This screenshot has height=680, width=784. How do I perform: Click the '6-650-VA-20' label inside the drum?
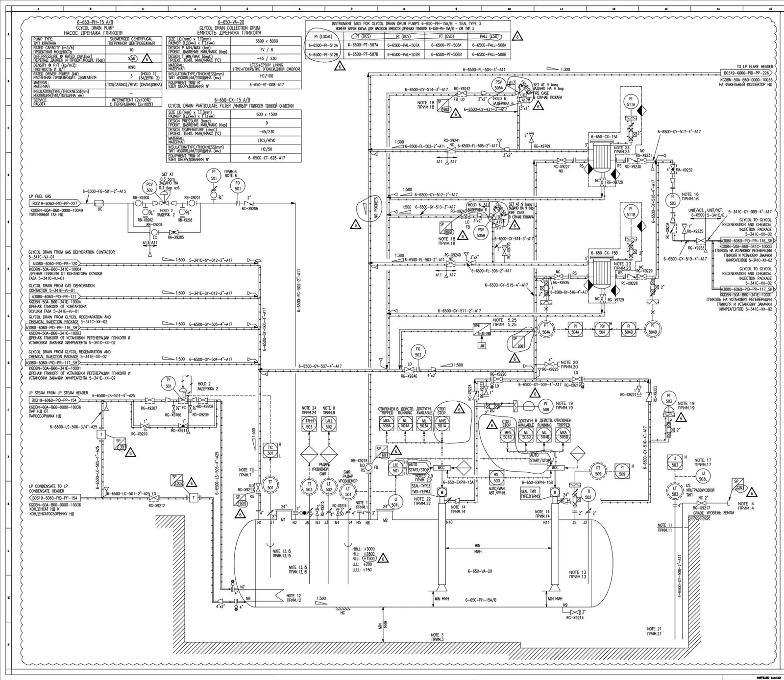click(x=480, y=571)
